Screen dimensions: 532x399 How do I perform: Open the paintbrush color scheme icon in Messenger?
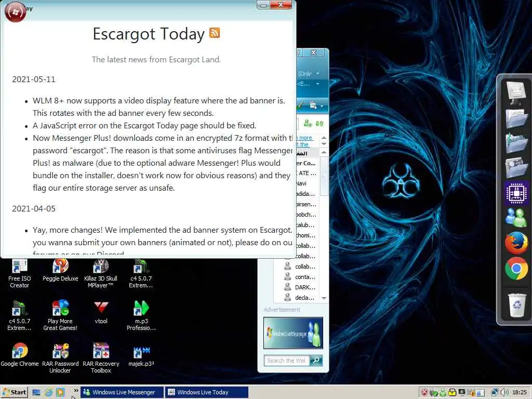[x=300, y=105]
